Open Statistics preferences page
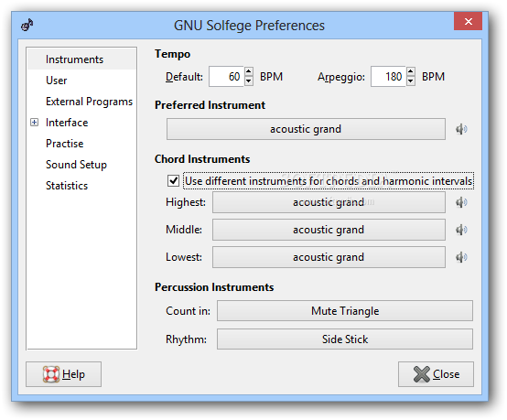 tap(81, 186)
